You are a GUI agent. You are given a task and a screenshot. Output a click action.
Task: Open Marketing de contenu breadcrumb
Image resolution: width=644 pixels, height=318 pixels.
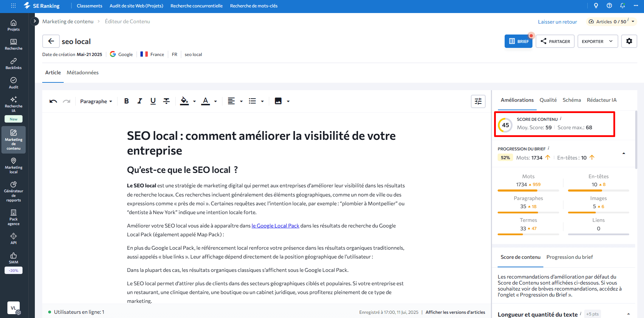pos(68,21)
